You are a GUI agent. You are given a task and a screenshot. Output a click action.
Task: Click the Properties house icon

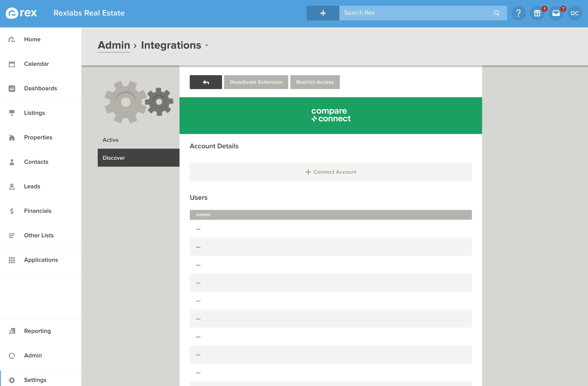pos(12,138)
